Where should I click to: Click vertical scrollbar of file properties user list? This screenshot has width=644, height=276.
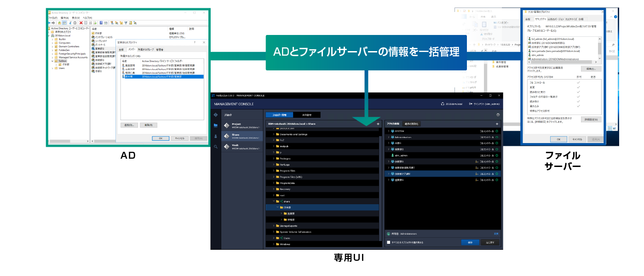click(x=600, y=48)
